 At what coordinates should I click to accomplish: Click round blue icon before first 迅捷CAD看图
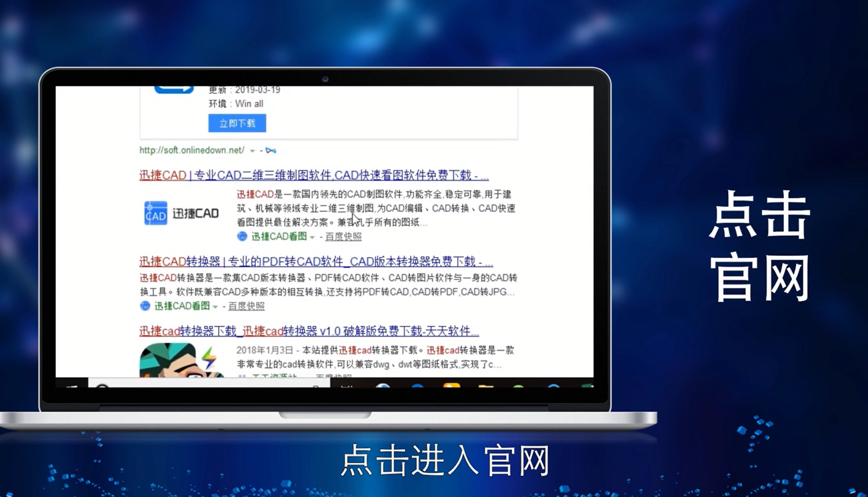242,237
